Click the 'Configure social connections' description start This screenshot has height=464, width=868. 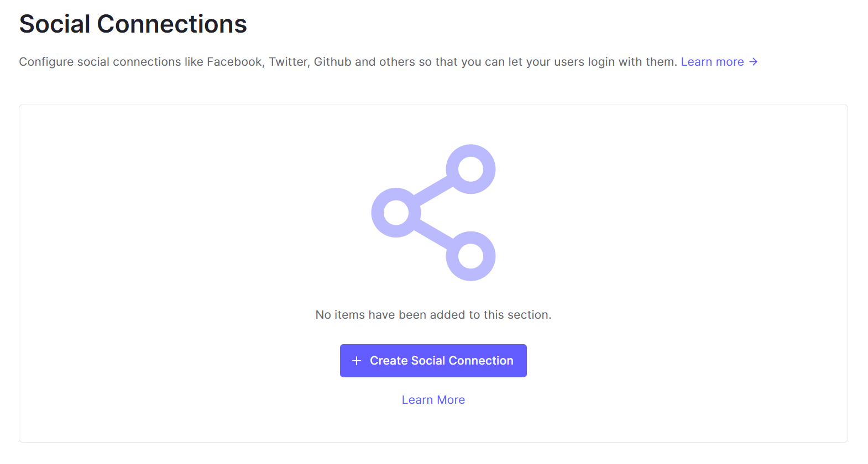(100, 62)
